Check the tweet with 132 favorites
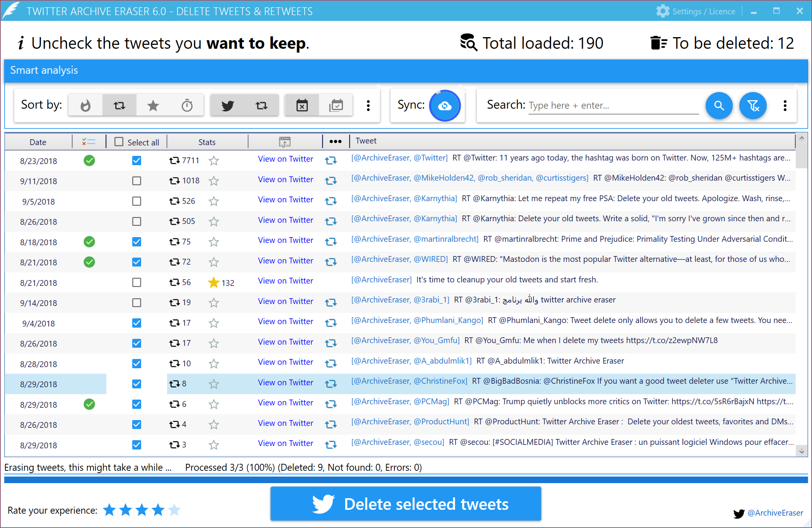 point(136,282)
